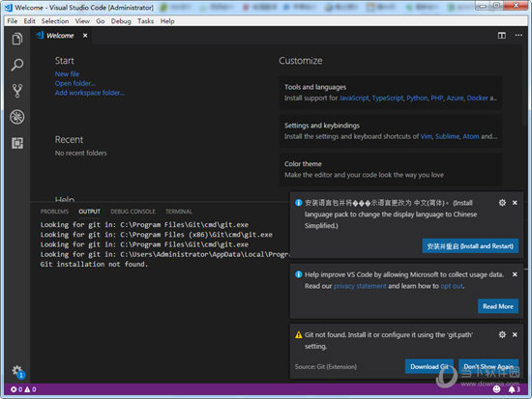Click the Vim keybindings link
This screenshot has height=399, width=532.
(x=427, y=136)
